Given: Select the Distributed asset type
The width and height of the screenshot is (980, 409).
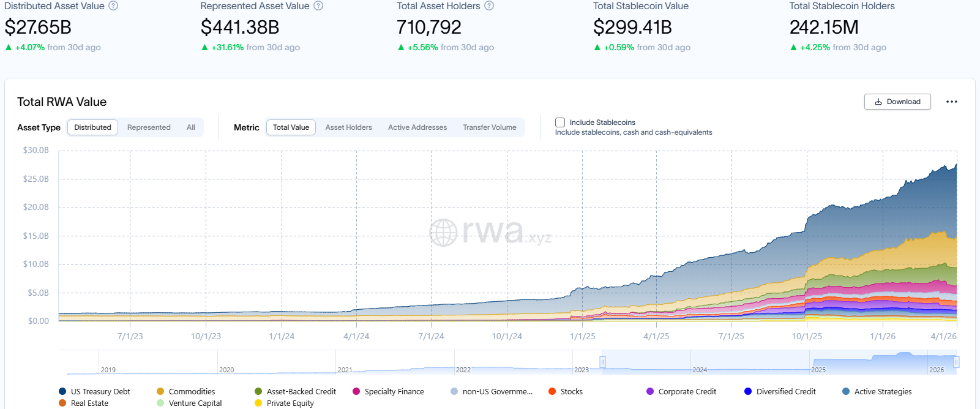Looking at the screenshot, I should pos(92,127).
